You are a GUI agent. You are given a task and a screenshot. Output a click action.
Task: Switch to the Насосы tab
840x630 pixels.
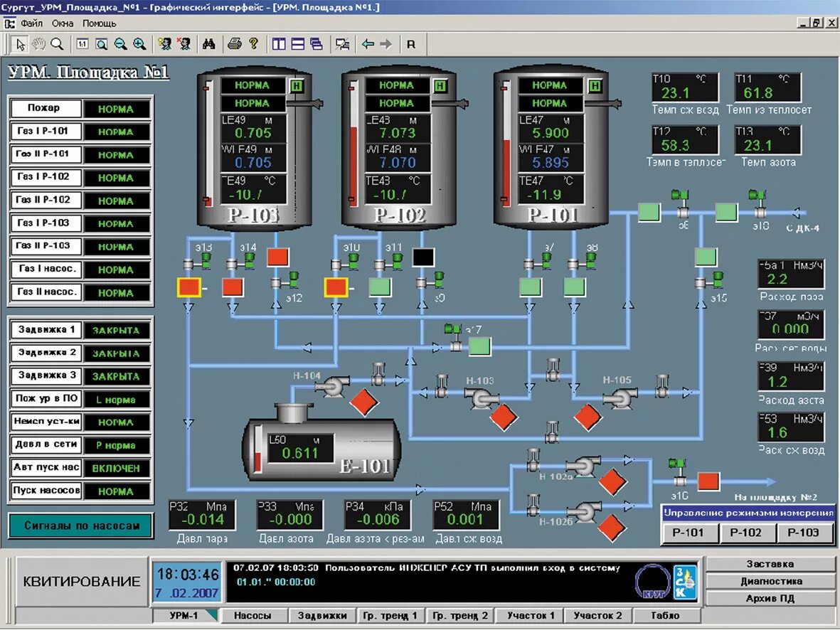(253, 616)
